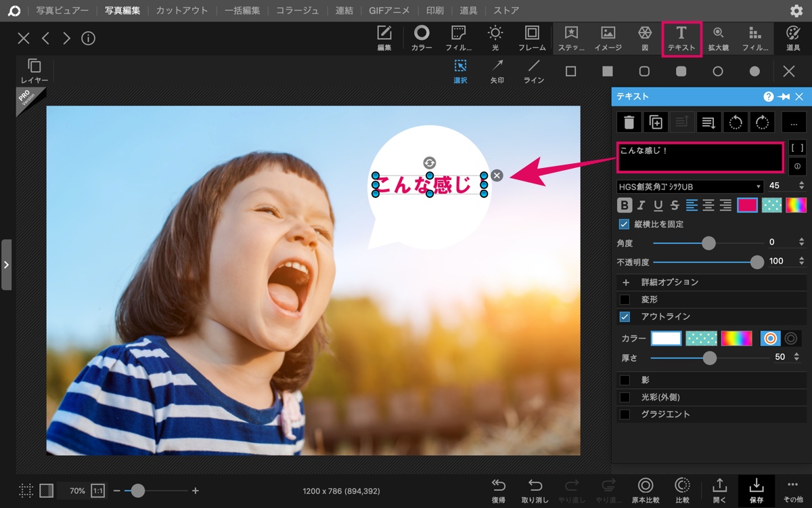
Task: Enable the 影 shadow checkbox
Action: point(625,380)
